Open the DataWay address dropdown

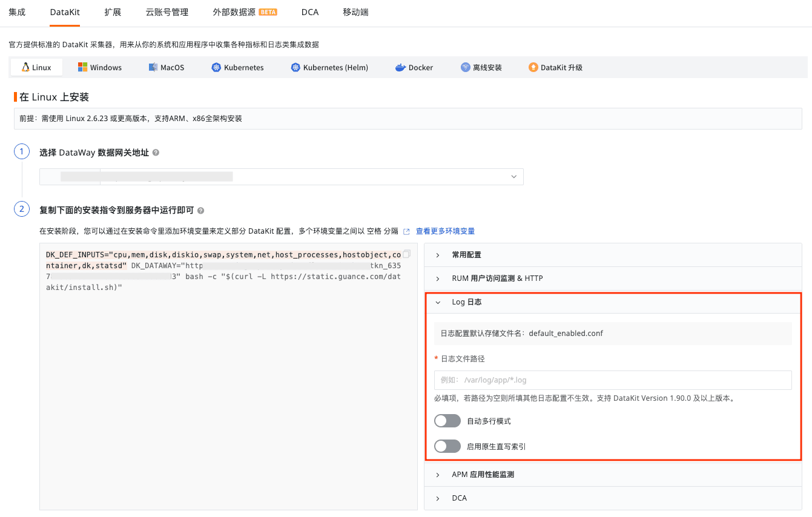click(282, 177)
